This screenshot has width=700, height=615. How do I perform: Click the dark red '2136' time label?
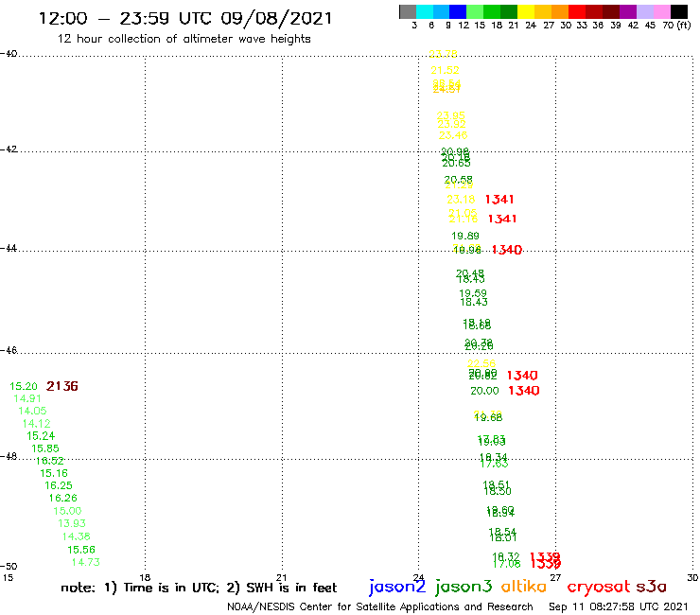[x=62, y=386]
